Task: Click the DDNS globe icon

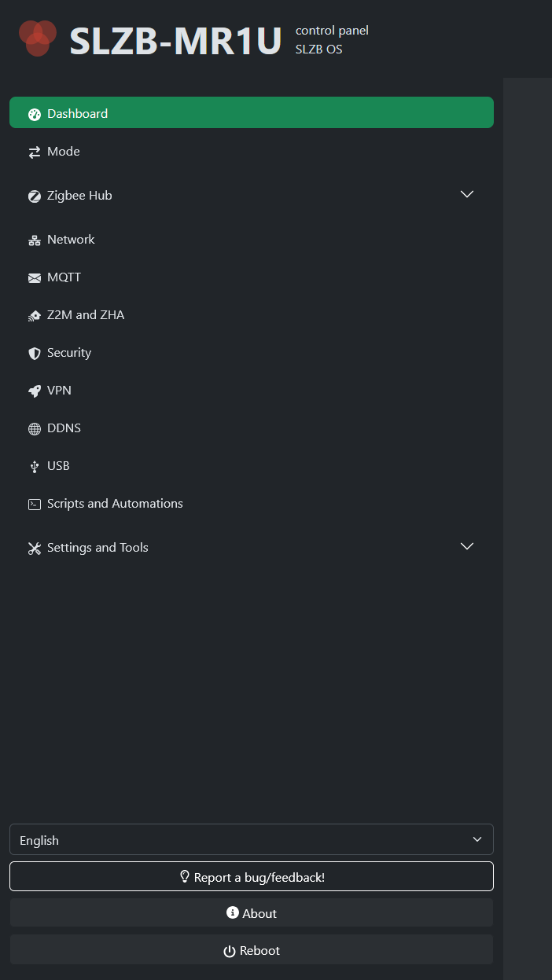Action: point(35,429)
